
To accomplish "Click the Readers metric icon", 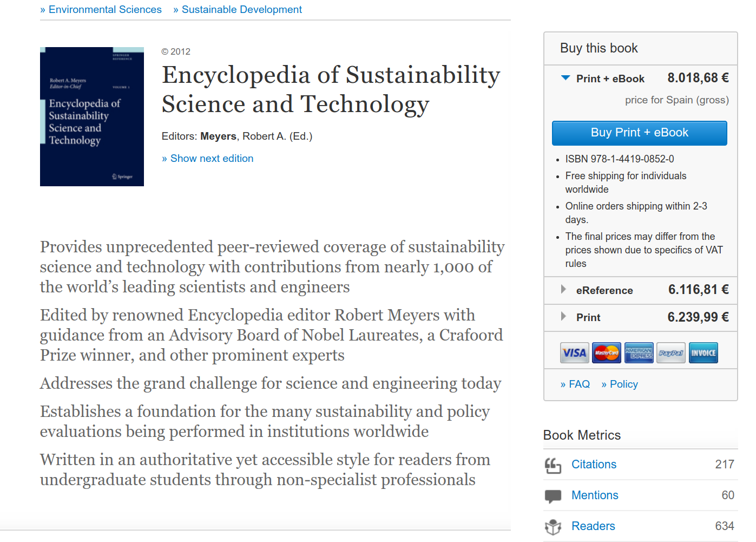I will 553,527.
